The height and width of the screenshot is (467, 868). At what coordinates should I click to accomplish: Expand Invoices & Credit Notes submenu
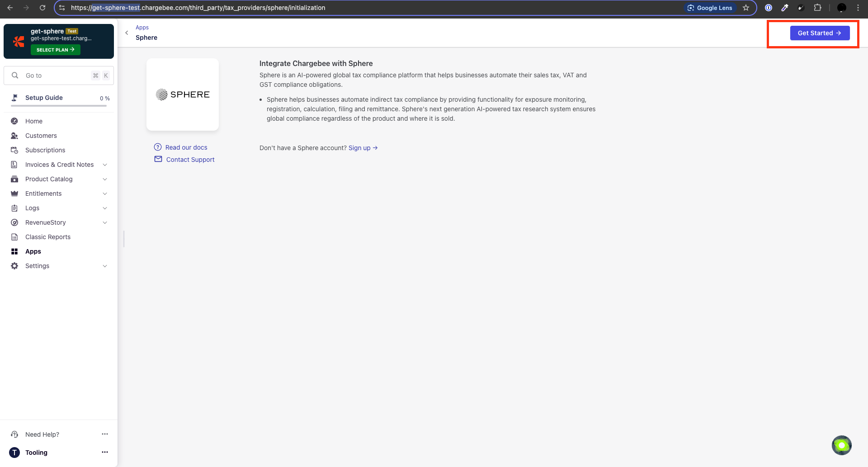tap(105, 165)
